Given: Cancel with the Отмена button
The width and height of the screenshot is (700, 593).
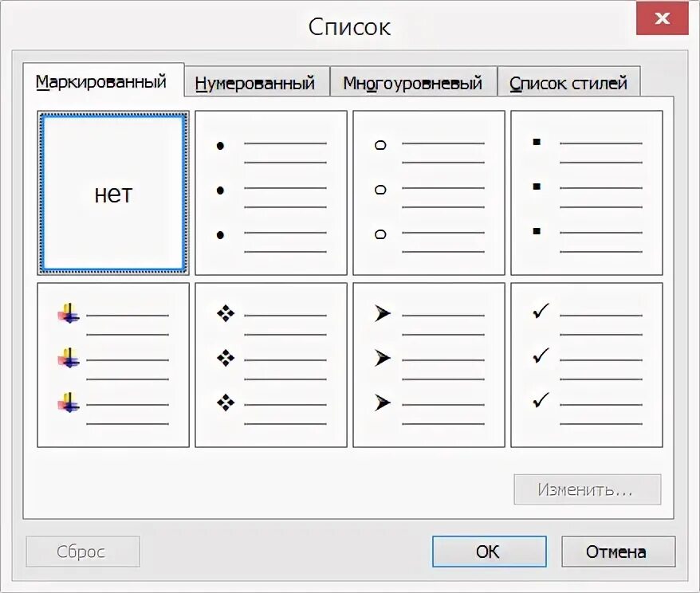Looking at the screenshot, I should coord(619,552).
